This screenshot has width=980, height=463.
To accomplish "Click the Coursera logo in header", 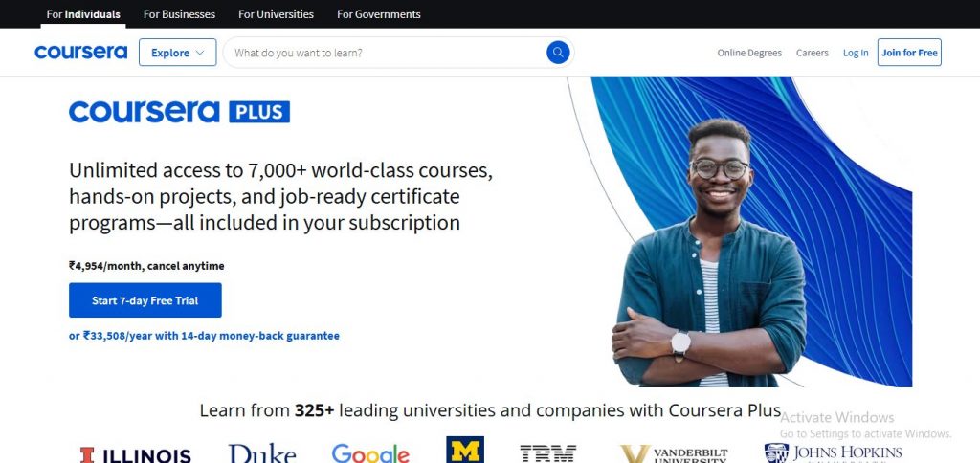I will pos(80,53).
